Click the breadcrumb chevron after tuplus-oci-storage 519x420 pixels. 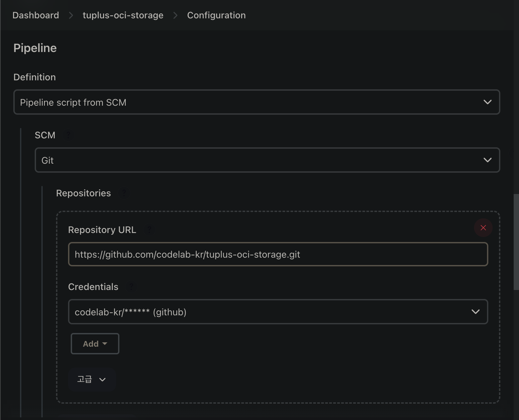click(x=175, y=15)
